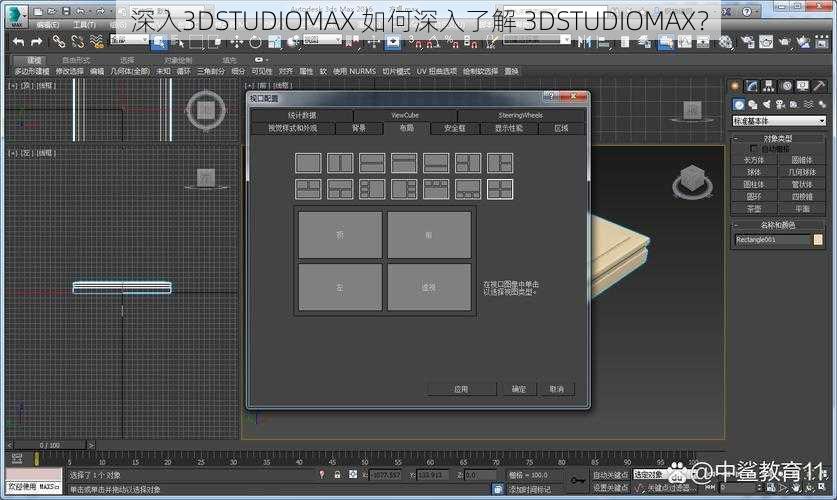This screenshot has width=837, height=500.
Task: Open the named selection sets dropdown
Action: click(537, 39)
